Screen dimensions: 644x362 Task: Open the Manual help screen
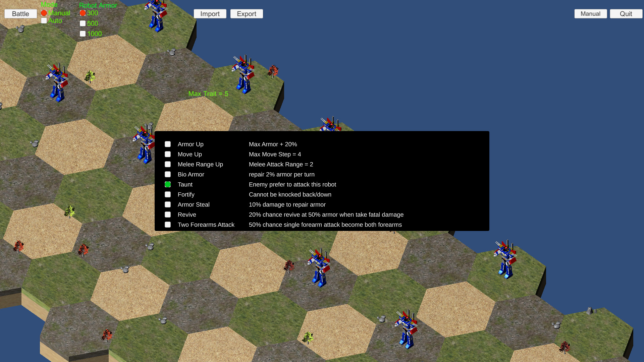[590, 14]
